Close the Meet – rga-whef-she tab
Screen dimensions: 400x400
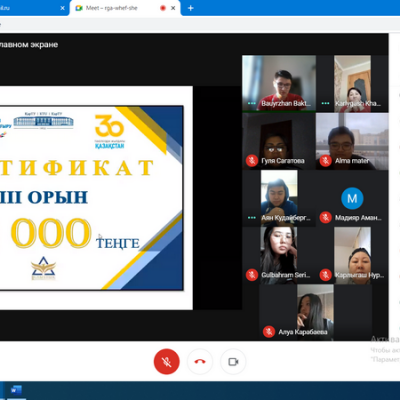(173, 8)
